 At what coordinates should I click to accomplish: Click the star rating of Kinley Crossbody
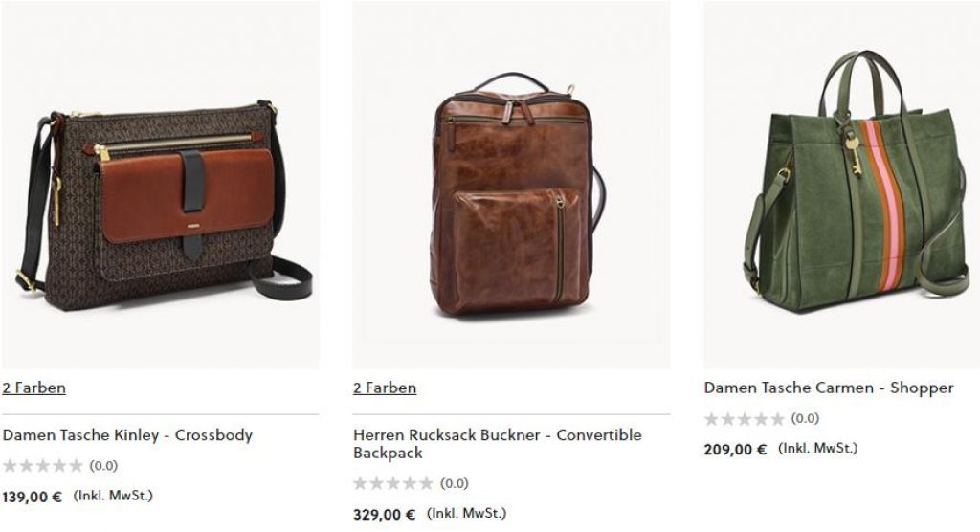[42, 466]
